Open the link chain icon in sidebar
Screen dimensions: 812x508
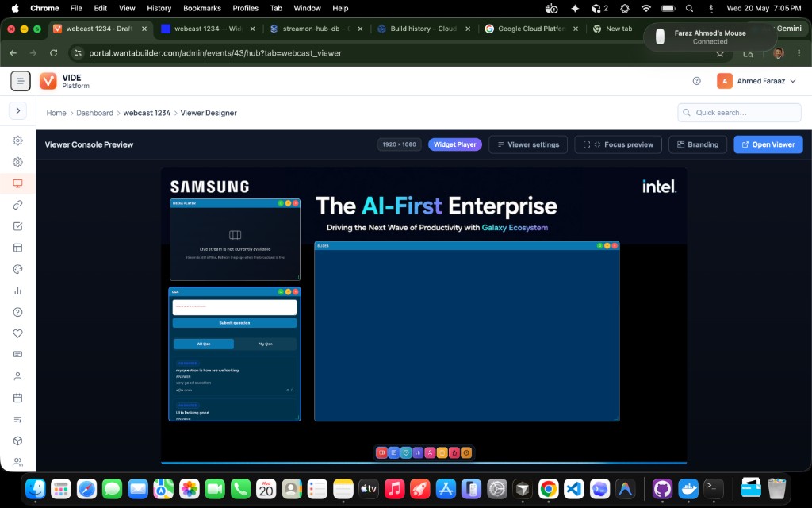(17, 205)
